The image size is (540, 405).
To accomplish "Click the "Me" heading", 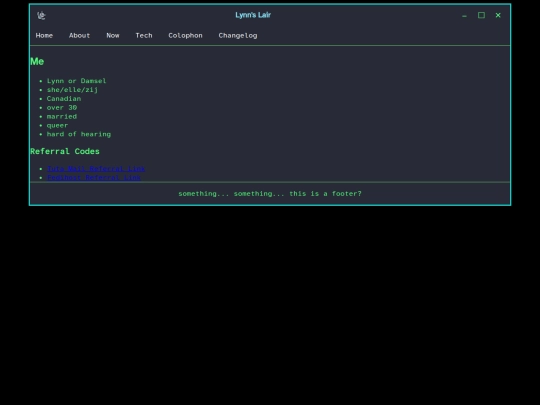I will (37, 62).
